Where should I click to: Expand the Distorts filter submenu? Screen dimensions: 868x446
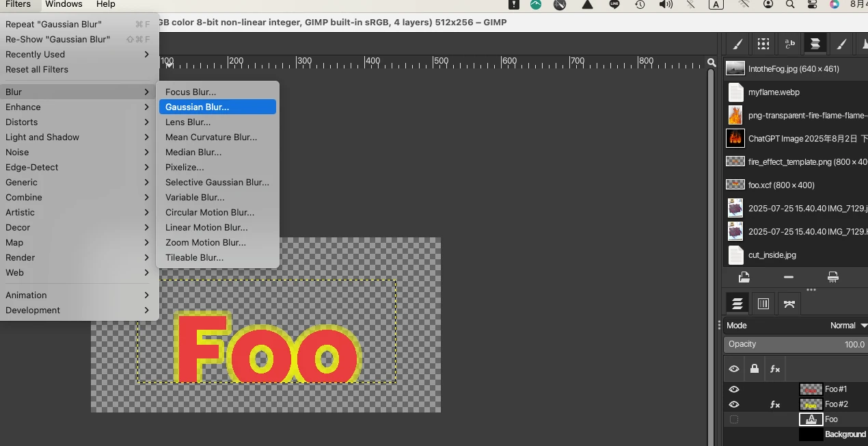[75, 122]
